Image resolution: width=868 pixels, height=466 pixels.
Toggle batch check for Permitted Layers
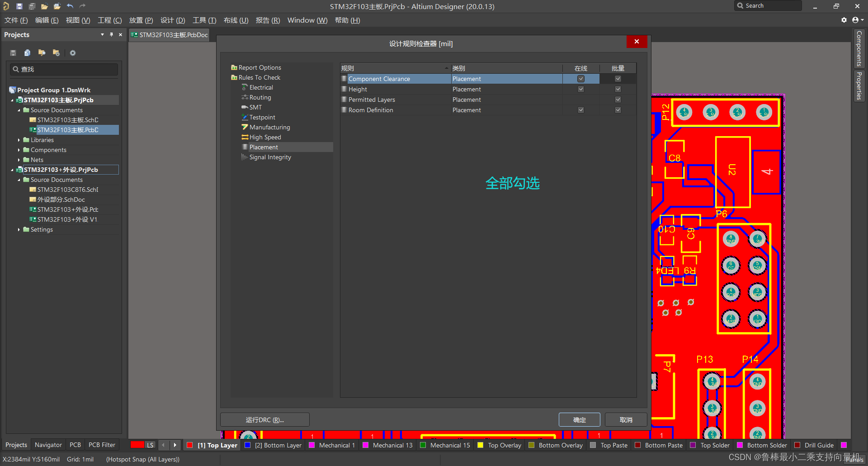pos(618,100)
